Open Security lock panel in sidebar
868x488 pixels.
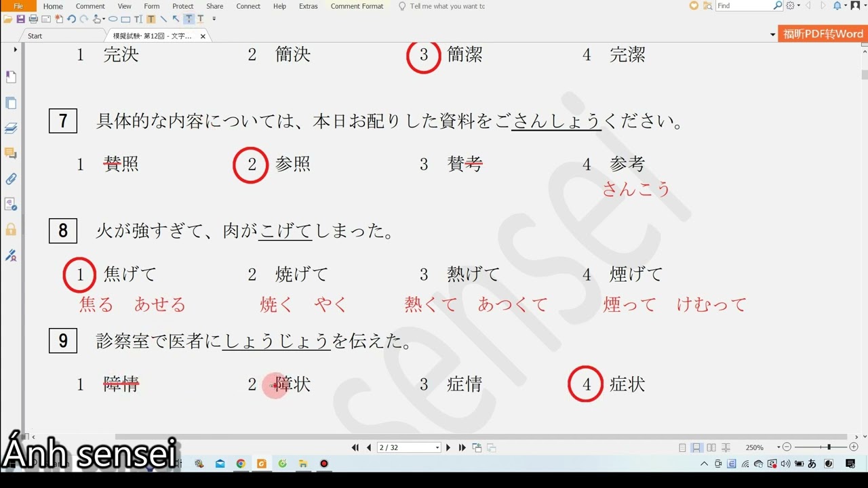pos(11,230)
